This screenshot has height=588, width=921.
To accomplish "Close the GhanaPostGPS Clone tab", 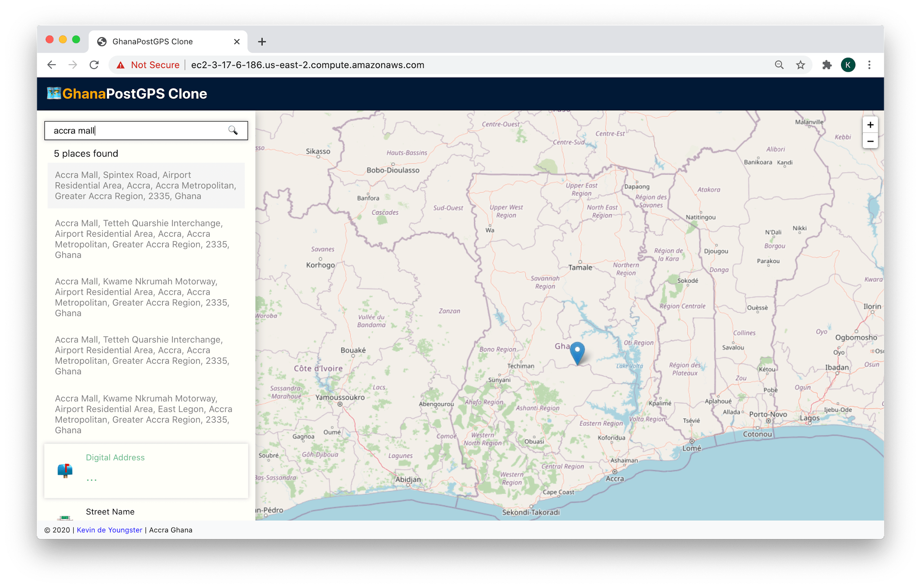I will 237,41.
